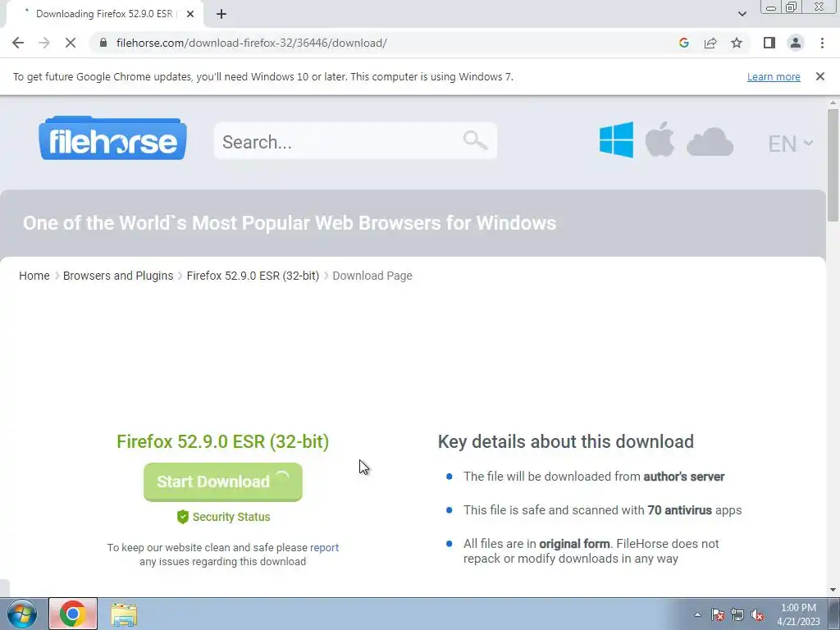Stop loading the page with X button
This screenshot has height=630, width=840.
coord(71,43)
